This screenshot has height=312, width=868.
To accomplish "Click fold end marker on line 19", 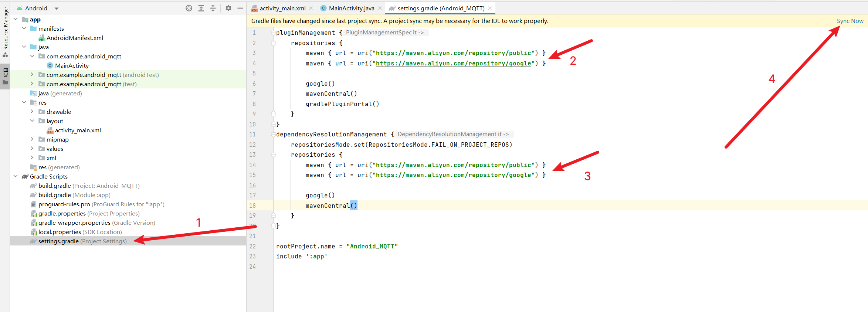I will [274, 216].
